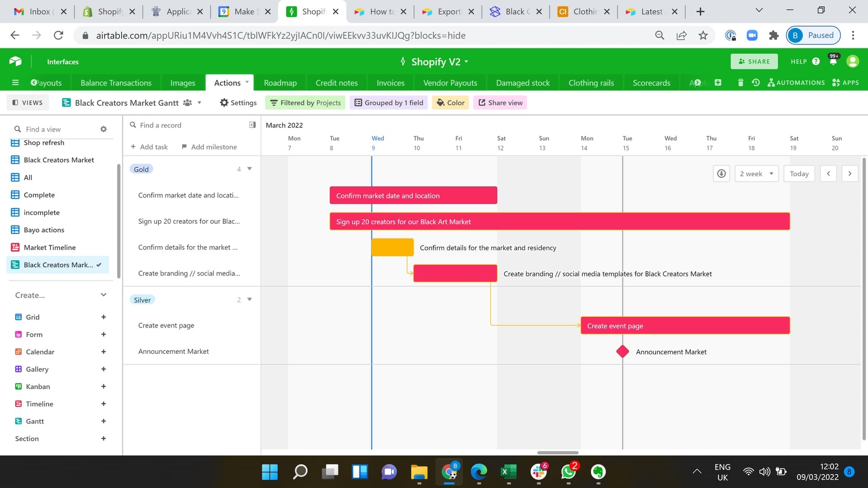Collapse the record list panel

coord(252,125)
